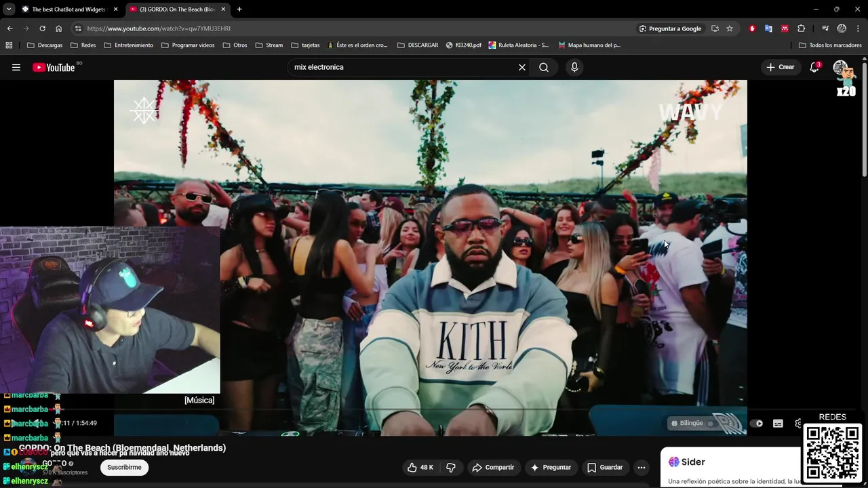Click Preguntar a Google in address bar
The width and height of the screenshot is (868, 488).
pyautogui.click(x=670, y=28)
